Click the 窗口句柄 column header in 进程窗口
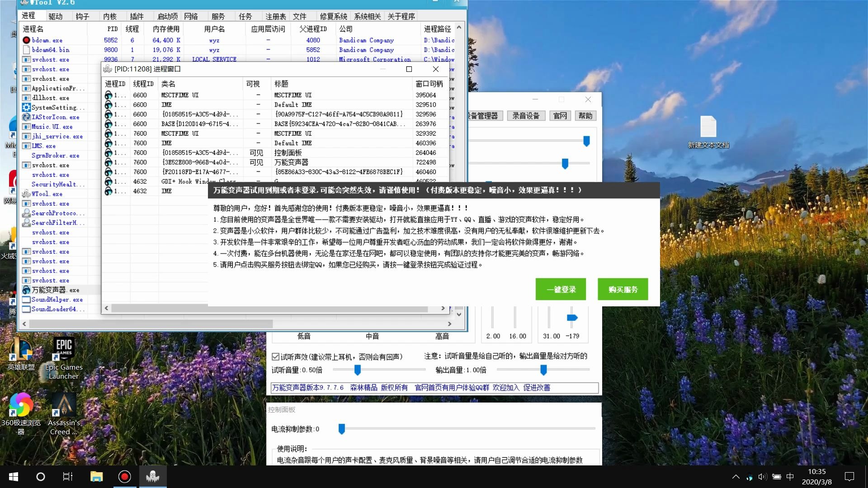 pyautogui.click(x=429, y=84)
